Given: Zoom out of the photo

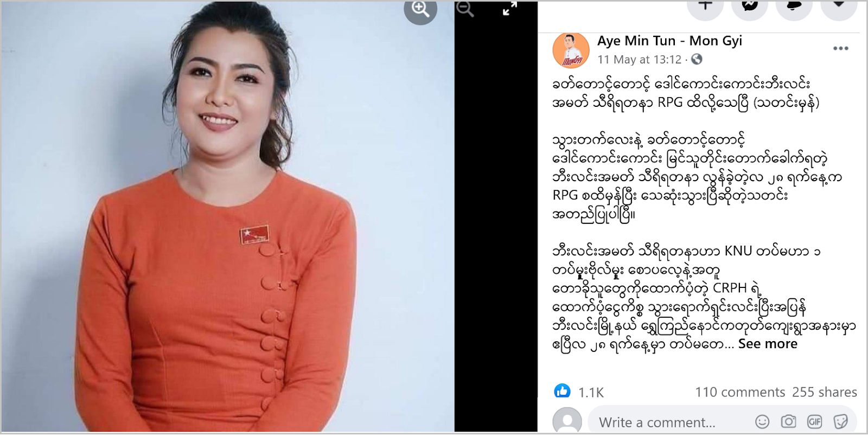Looking at the screenshot, I should 465,9.
